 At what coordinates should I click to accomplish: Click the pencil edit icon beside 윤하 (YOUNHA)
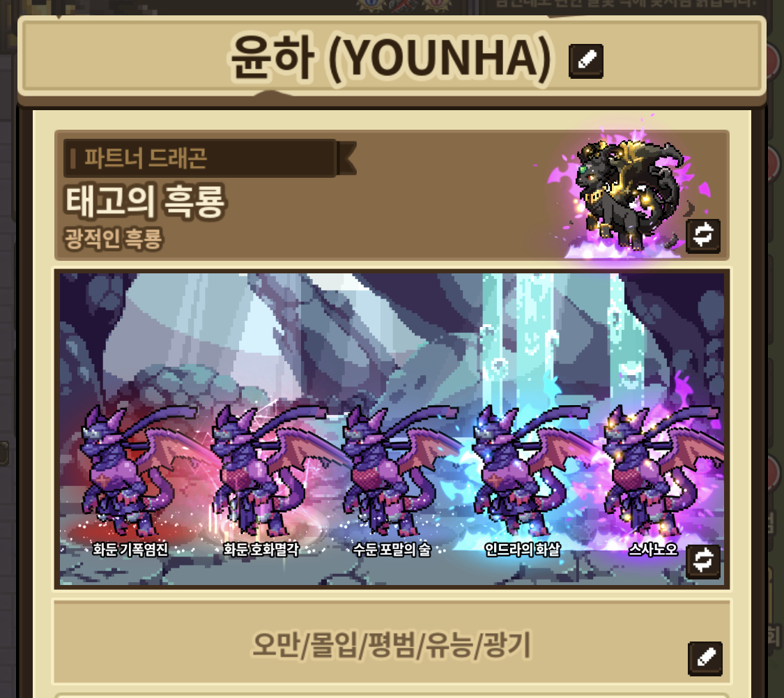pos(586,61)
